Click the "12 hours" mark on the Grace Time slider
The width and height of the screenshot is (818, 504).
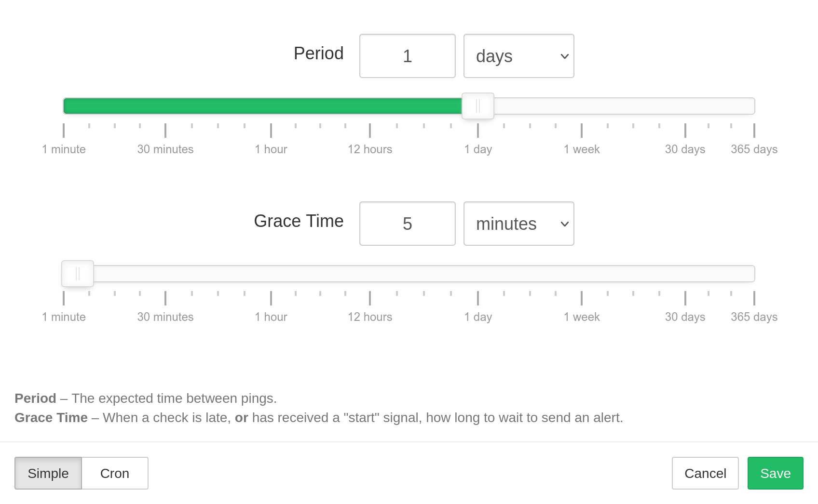(x=370, y=298)
